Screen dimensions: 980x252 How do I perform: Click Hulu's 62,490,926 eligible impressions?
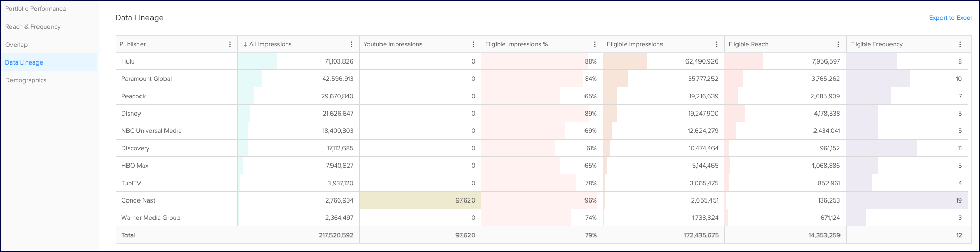pyautogui.click(x=702, y=61)
